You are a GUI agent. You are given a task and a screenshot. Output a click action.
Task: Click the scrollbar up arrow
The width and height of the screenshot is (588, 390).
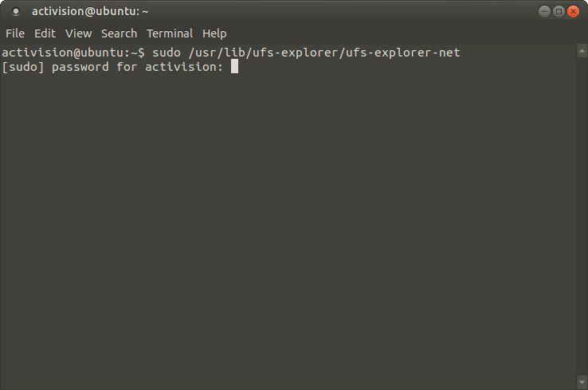pos(581,50)
